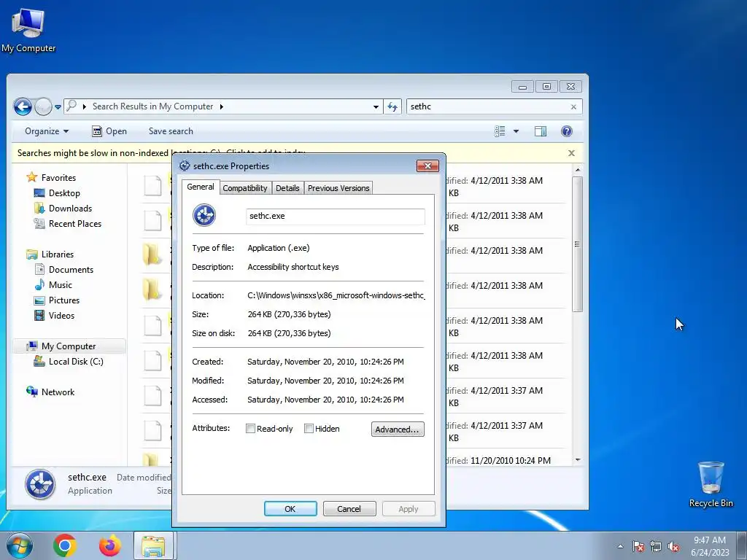Viewport: 747px width, 560px height.
Task: Open Explorer help icon
Action: [566, 131]
